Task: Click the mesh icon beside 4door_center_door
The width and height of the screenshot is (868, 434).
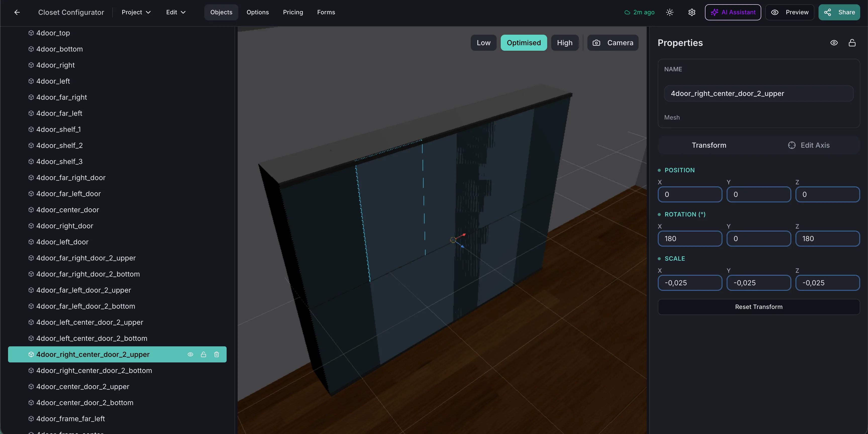Action: click(31, 210)
